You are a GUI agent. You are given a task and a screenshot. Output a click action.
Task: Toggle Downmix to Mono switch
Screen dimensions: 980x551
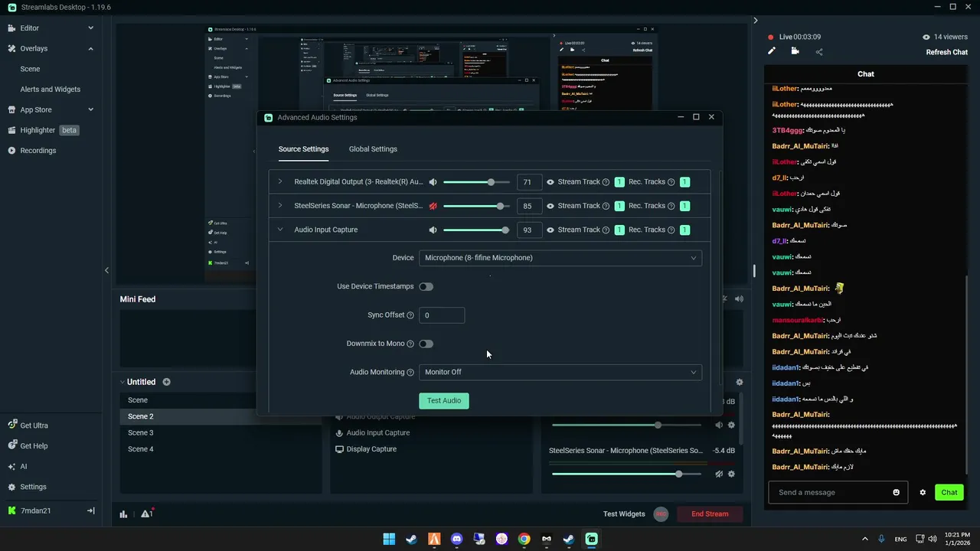[426, 344]
